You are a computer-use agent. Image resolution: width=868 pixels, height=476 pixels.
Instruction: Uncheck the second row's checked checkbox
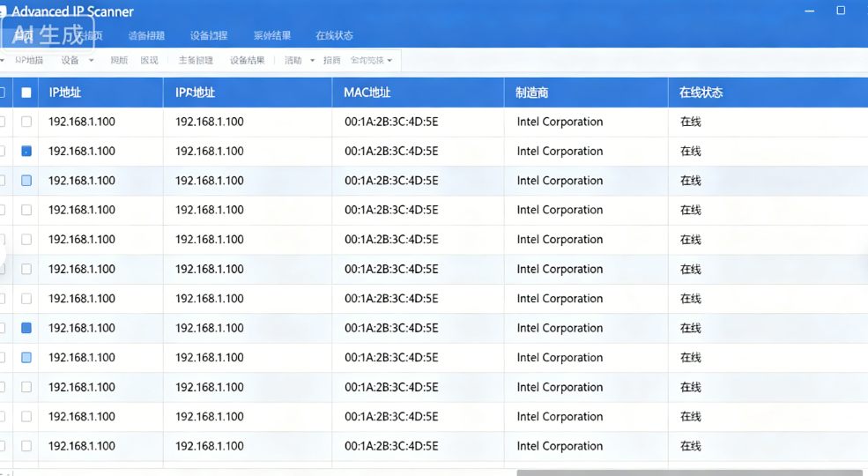pyautogui.click(x=26, y=152)
